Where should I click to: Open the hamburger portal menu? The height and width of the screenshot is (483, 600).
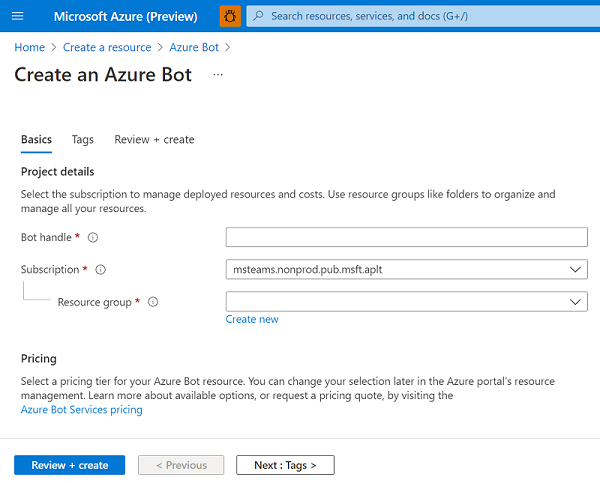18,16
